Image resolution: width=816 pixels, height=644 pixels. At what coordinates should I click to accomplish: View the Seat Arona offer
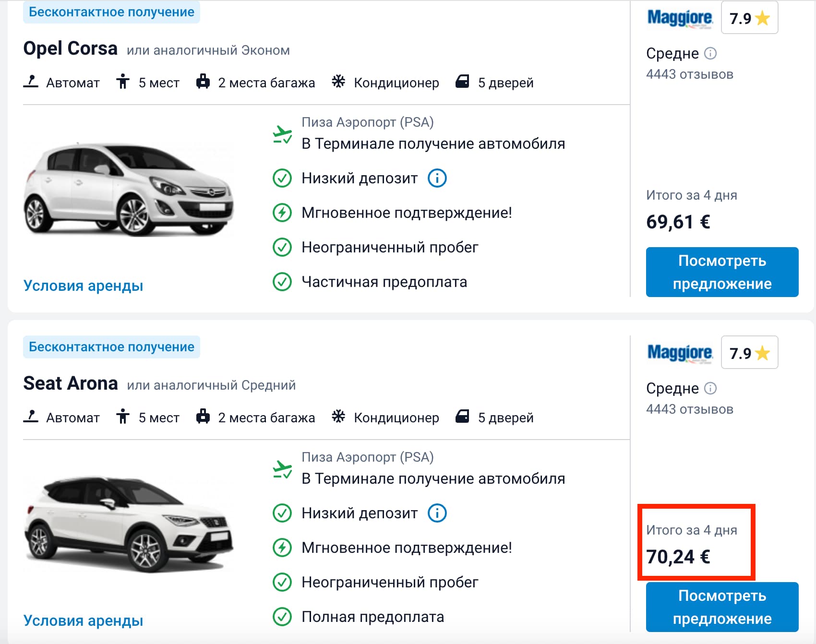pyautogui.click(x=722, y=607)
